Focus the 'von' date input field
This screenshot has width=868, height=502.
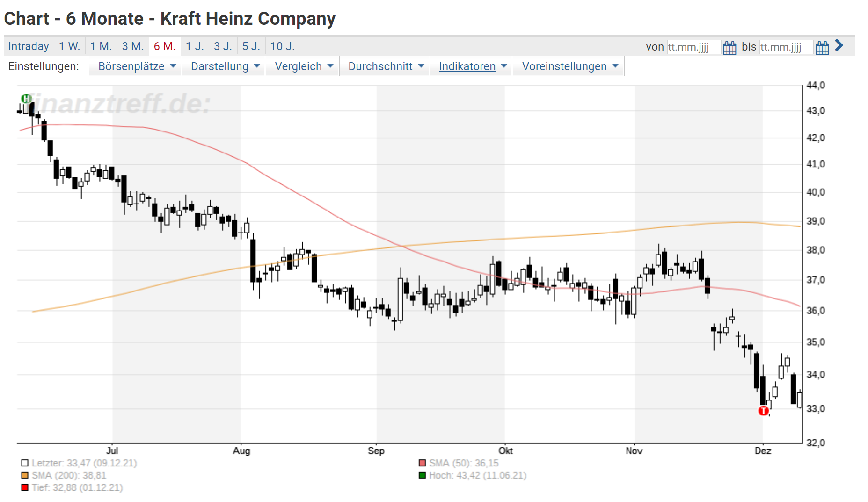694,47
